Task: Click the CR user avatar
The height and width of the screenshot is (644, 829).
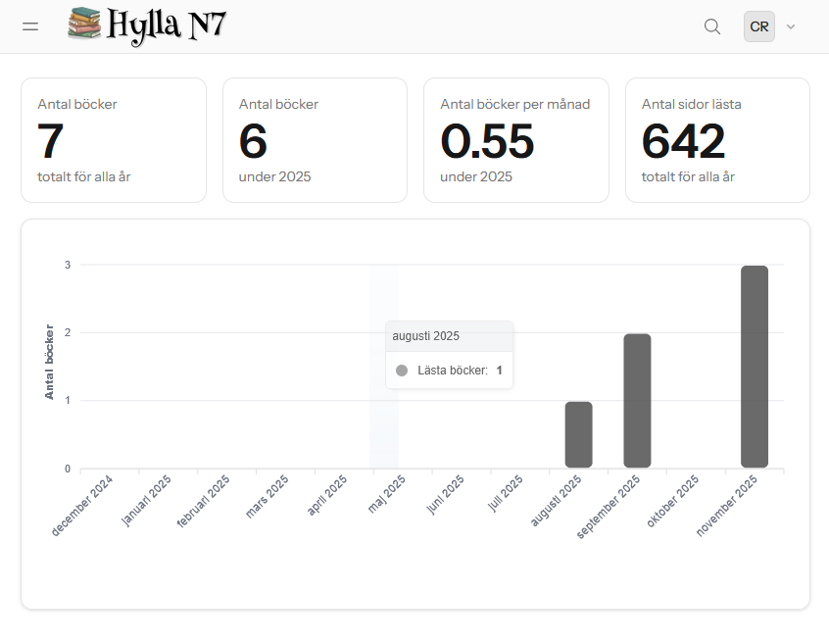Action: [758, 26]
